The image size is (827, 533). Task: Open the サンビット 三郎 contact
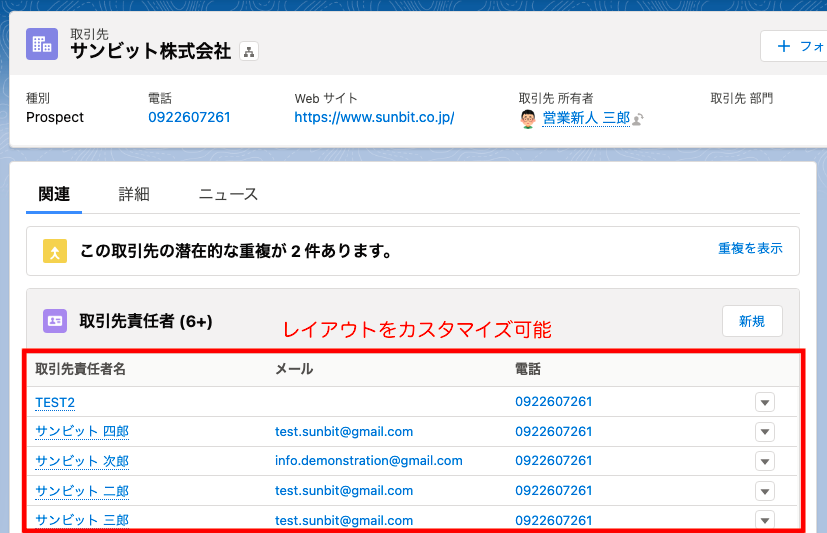click(82, 520)
